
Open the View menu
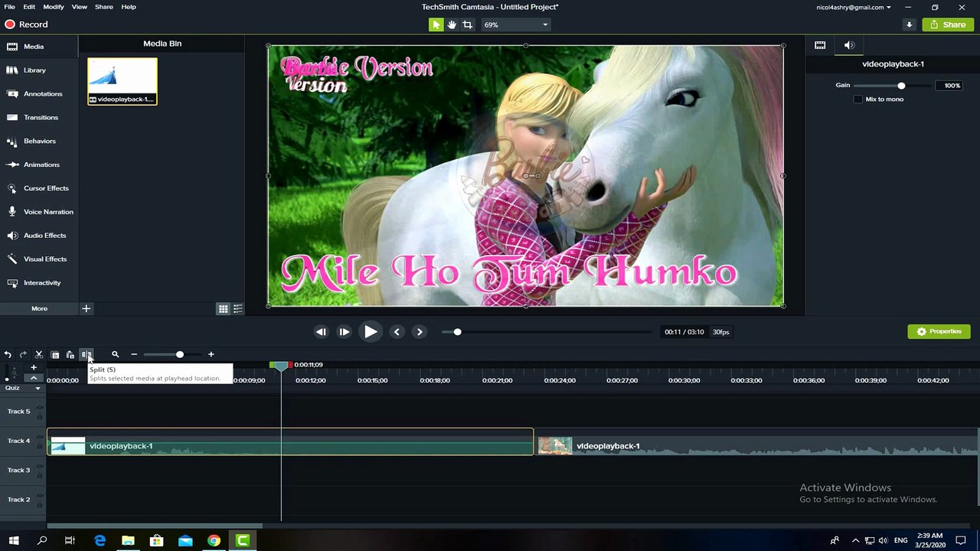coord(79,7)
